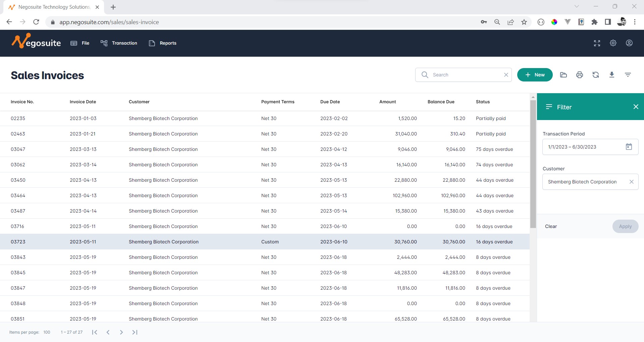Click the print icon in toolbar
This screenshot has height=342, width=644.
tap(579, 75)
